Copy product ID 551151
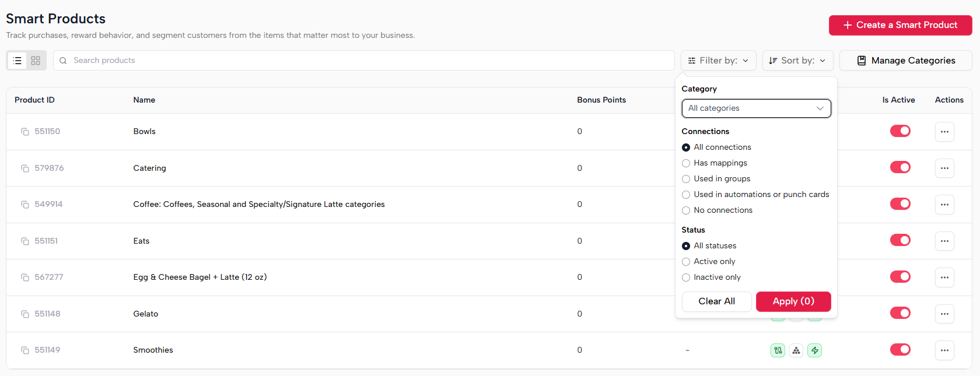 pos(25,241)
